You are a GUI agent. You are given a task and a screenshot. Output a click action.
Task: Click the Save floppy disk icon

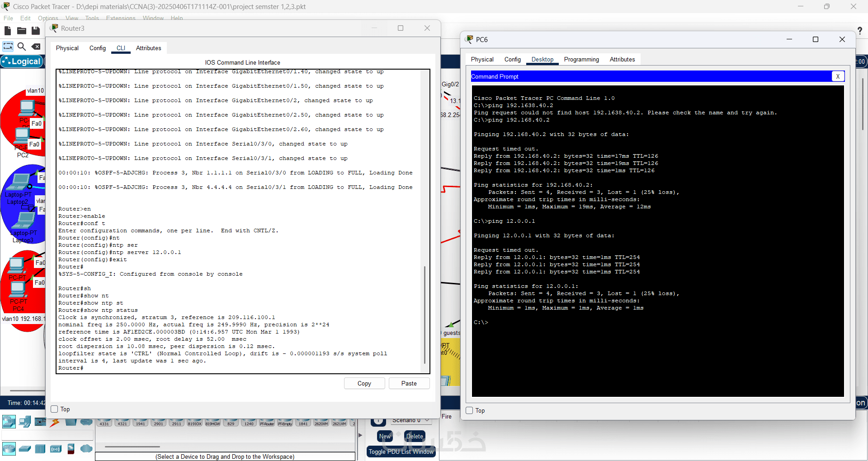click(36, 31)
